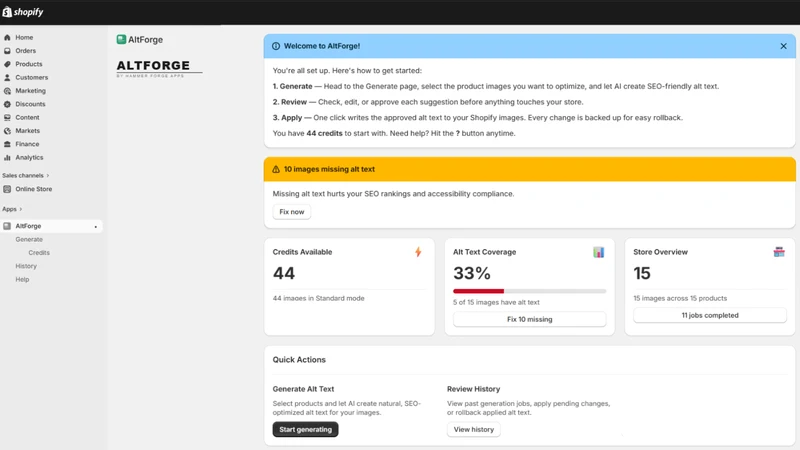Expand the Sales channels section
Viewport: 800px width, 450px height.
(x=26, y=176)
